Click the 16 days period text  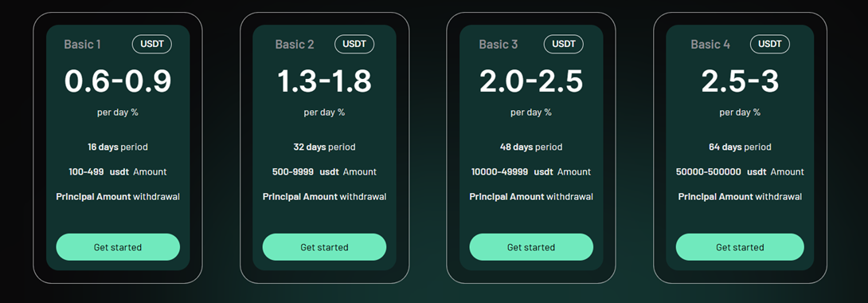[118, 147]
